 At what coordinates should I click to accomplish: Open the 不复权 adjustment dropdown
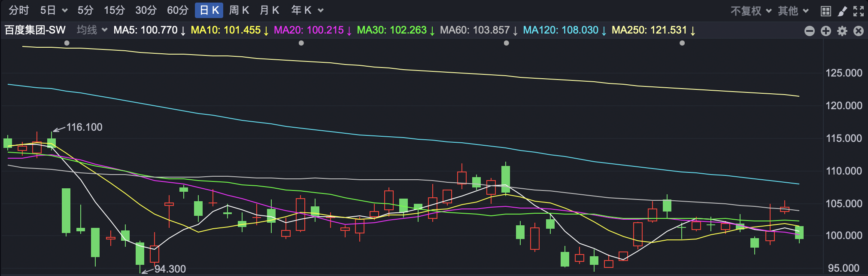(x=751, y=11)
